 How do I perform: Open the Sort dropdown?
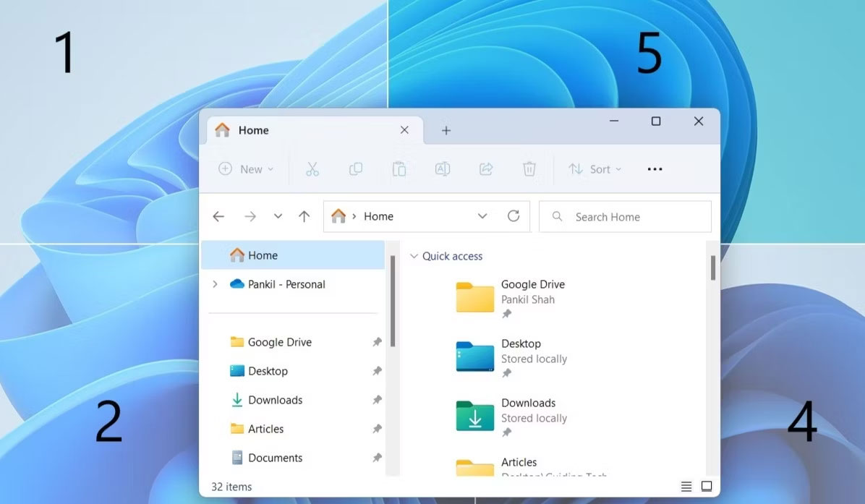point(595,168)
